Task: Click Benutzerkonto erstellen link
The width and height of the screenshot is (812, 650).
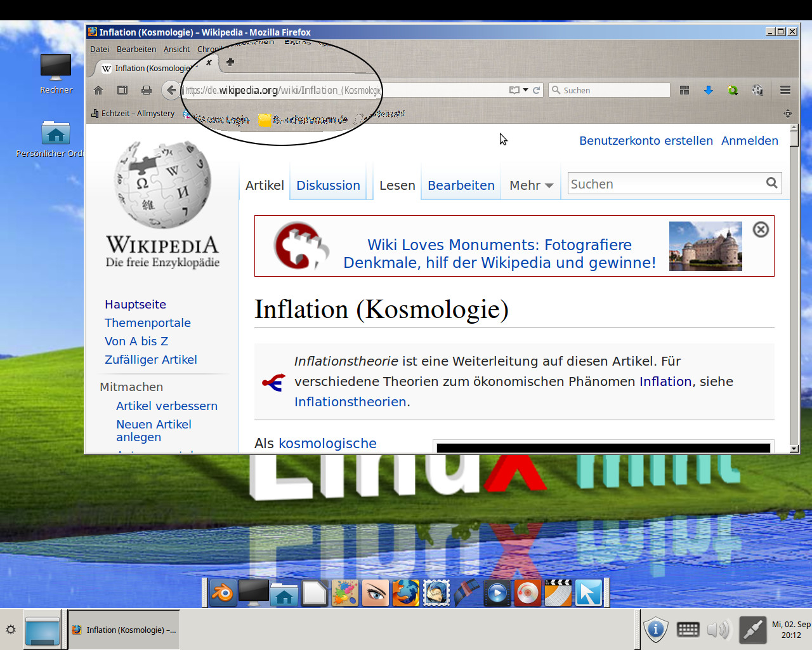Action: (x=646, y=141)
